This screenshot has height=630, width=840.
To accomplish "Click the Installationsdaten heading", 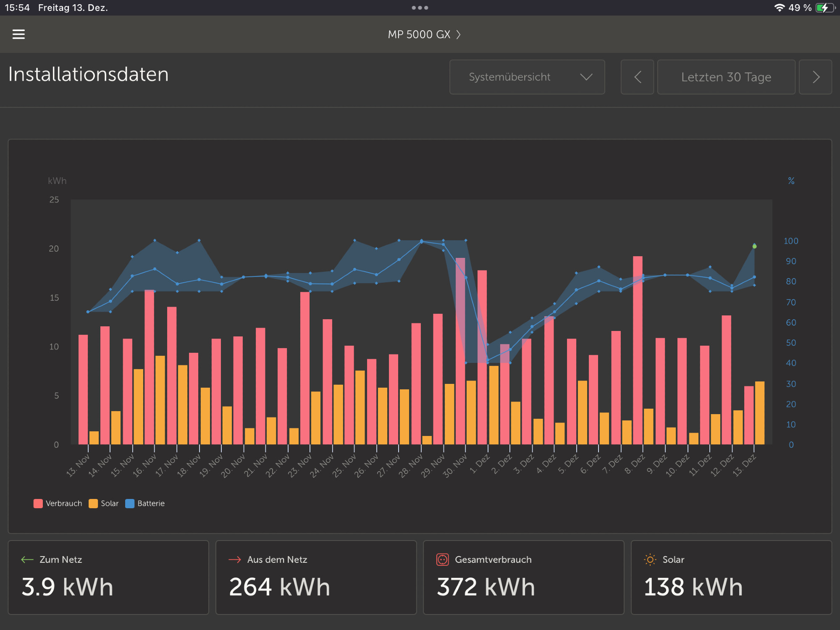I will 88,74.
